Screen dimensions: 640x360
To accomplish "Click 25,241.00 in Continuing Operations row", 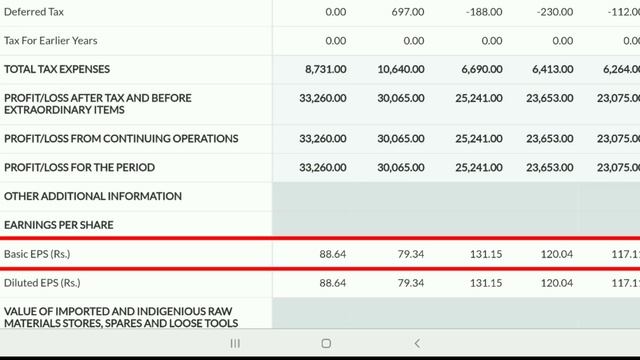I will click(479, 139).
